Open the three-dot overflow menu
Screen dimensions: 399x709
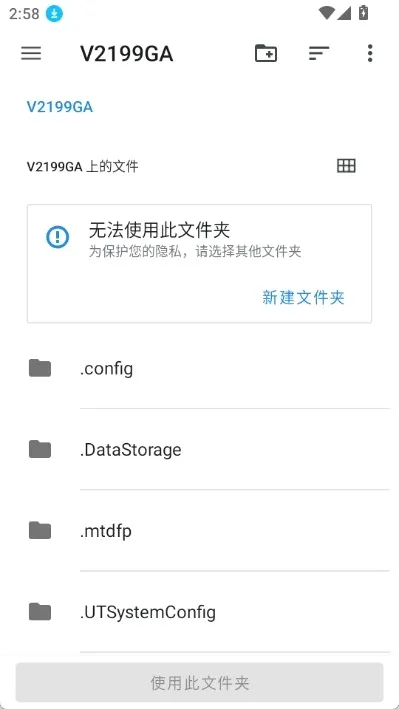click(370, 53)
